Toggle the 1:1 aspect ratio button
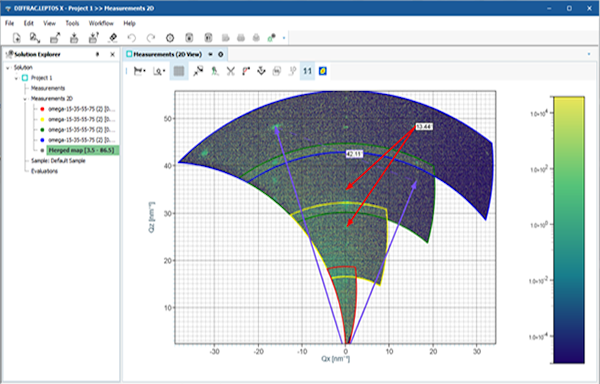This screenshot has height=384, width=600. [307, 71]
